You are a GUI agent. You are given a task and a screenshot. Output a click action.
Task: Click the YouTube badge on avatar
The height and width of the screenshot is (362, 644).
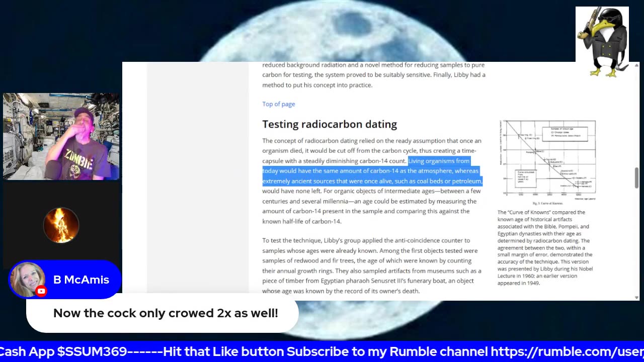pyautogui.click(x=41, y=291)
